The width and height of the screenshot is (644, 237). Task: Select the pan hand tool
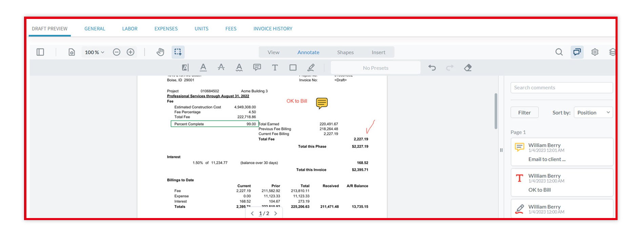(x=160, y=52)
